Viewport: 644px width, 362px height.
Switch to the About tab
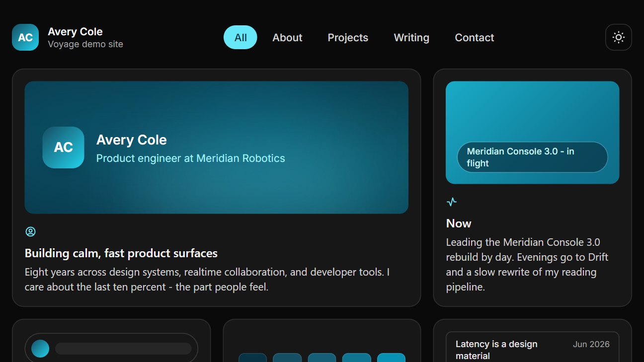tap(287, 37)
